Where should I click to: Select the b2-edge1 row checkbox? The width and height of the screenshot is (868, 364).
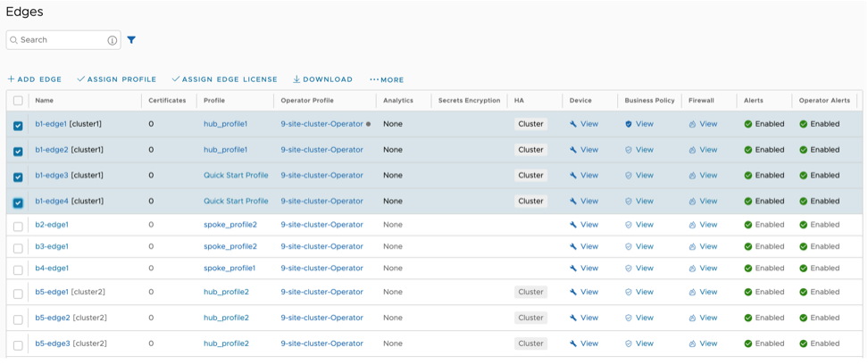(x=18, y=227)
